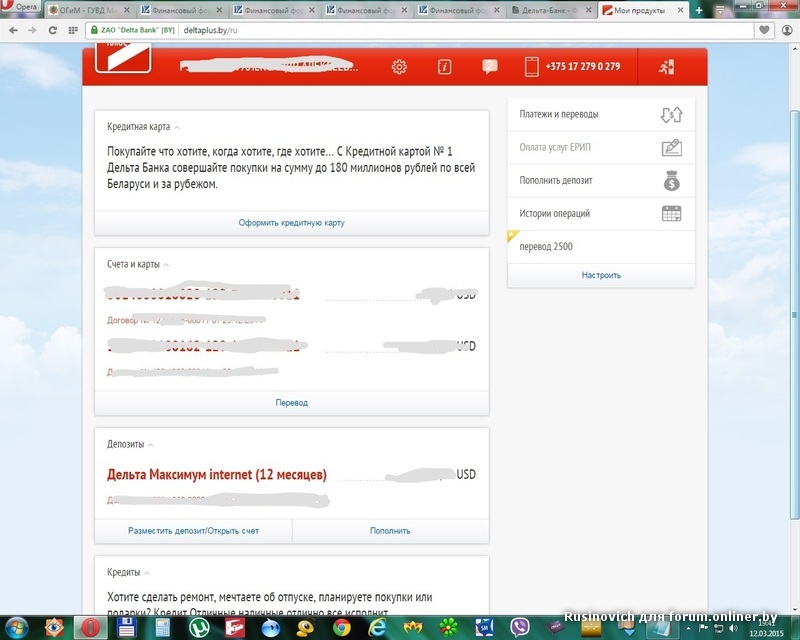The width and height of the screenshot is (800, 640).
Task: Open the messages speech bubble with badge 2
Action: point(489,67)
